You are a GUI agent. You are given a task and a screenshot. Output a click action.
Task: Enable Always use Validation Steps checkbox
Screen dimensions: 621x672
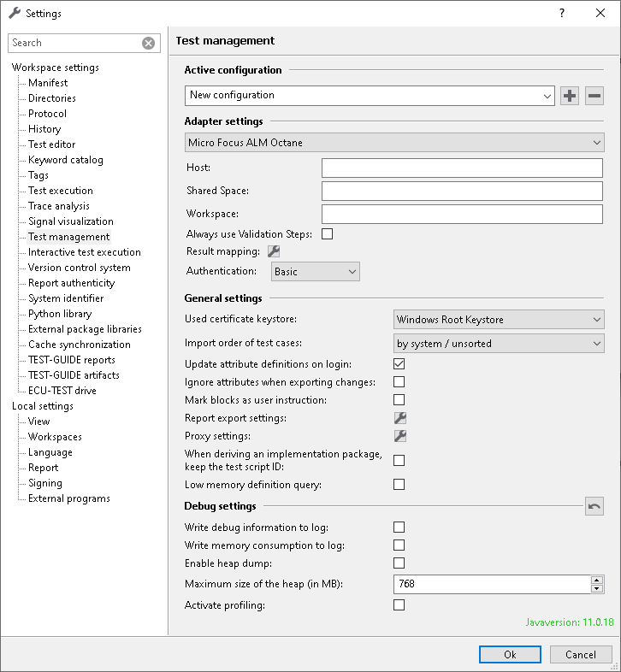[x=328, y=234]
